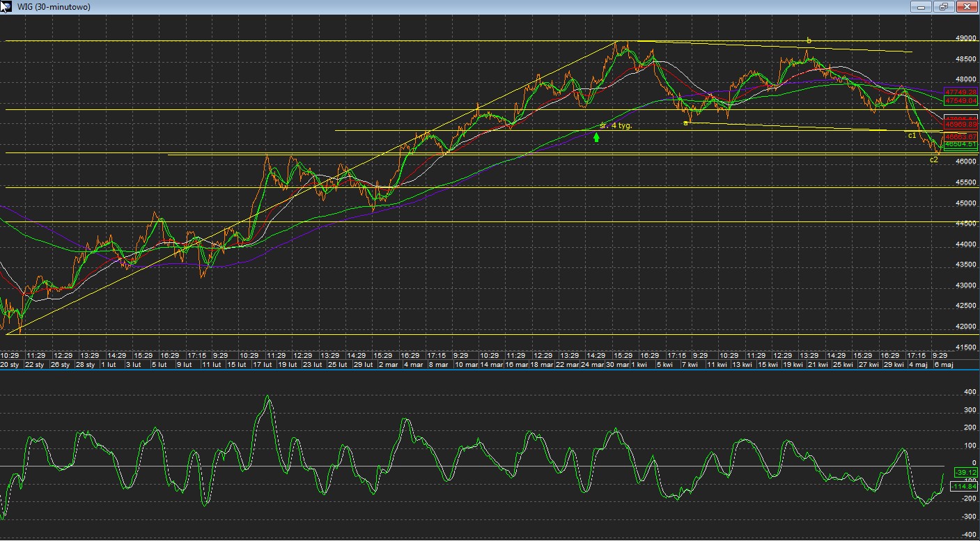Viewport: 980px width, 541px height.
Task: Restore down the WIG chart window
Action: pyautogui.click(x=944, y=7)
